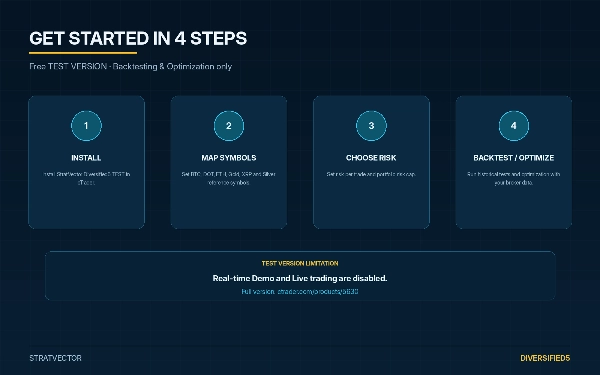This screenshot has width=600, height=375.
Task: Select the MAP SYMBOLS step heading
Action: pyautogui.click(x=229, y=158)
